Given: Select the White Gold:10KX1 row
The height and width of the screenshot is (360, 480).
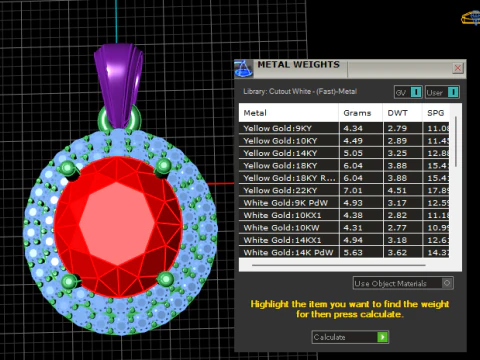Looking at the screenshot, I should [x=344, y=215].
